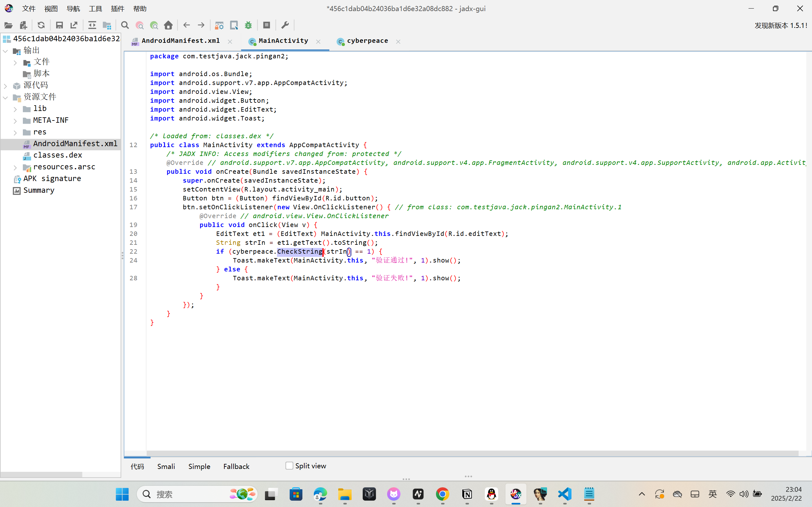Switch to Smali view mode
Image resolution: width=812 pixels, height=507 pixels.
[166, 466]
